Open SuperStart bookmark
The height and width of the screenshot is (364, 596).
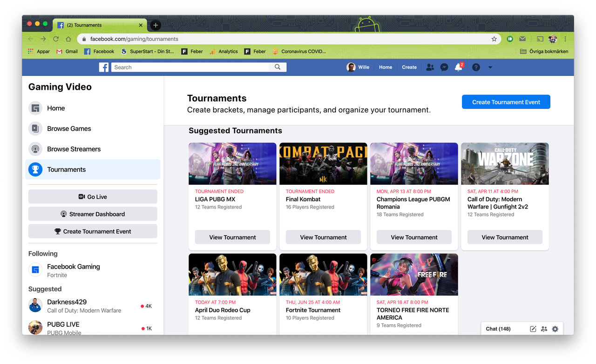147,52
